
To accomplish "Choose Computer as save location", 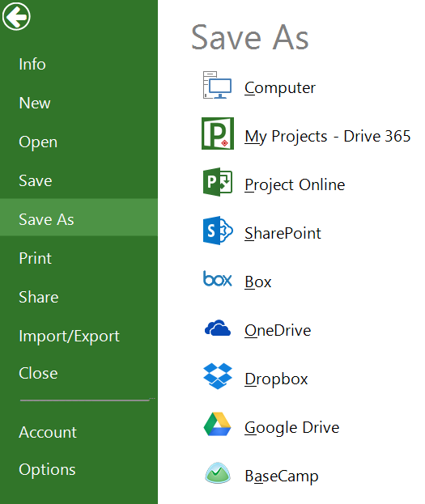I will click(x=280, y=88).
